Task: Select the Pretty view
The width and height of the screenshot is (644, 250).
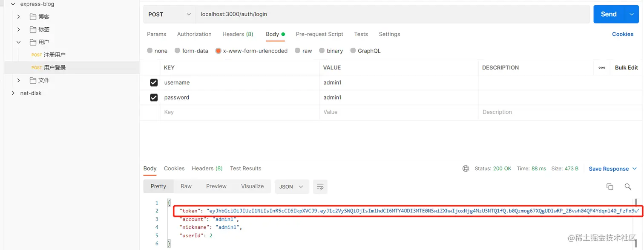Action: coord(158,186)
